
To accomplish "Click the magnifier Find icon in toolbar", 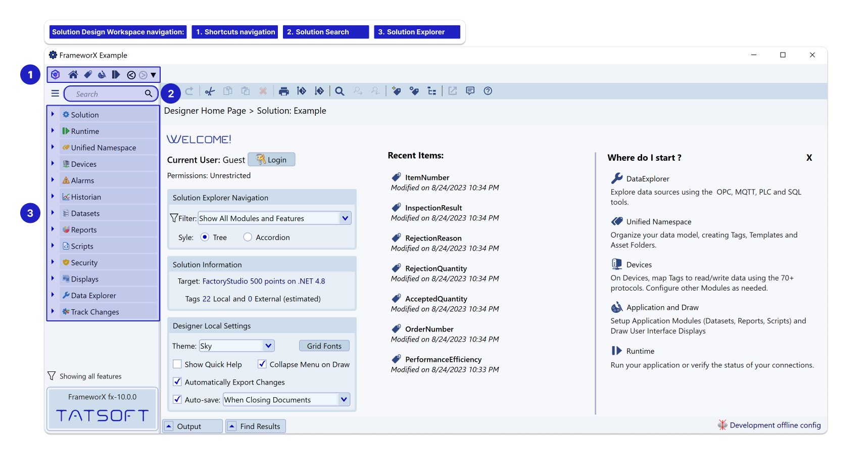I will (340, 91).
